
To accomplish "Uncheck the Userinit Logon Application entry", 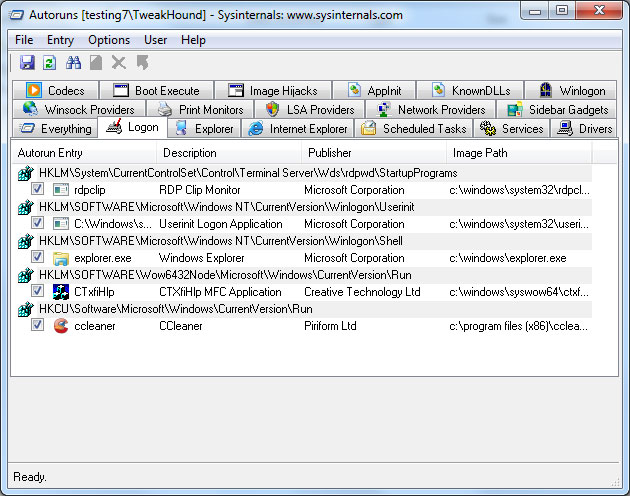I will [37, 223].
